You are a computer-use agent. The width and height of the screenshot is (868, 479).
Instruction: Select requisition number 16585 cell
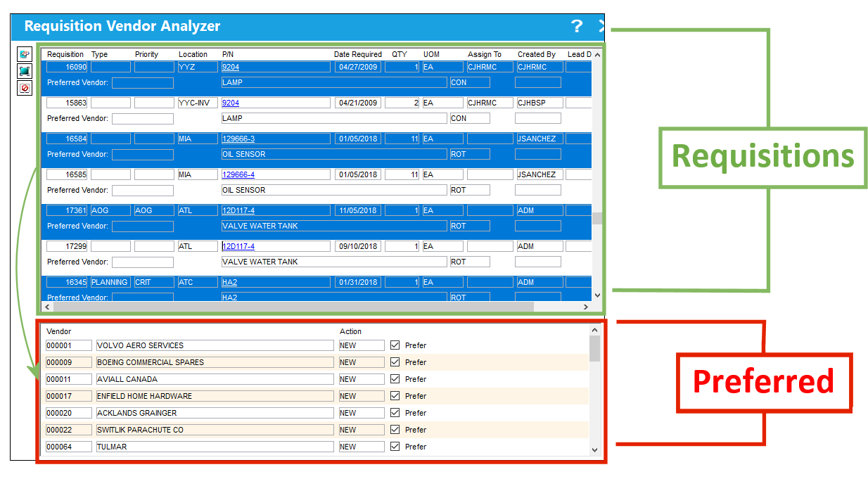pyautogui.click(x=67, y=175)
